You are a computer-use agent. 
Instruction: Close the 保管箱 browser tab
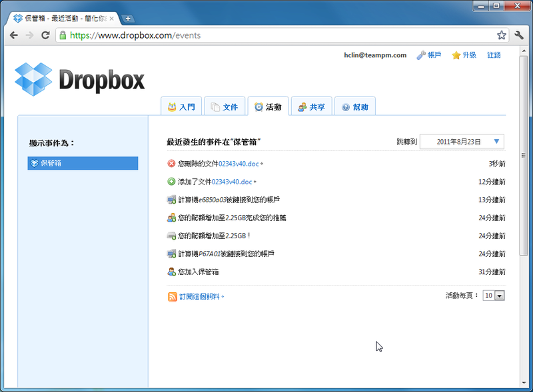(x=111, y=19)
